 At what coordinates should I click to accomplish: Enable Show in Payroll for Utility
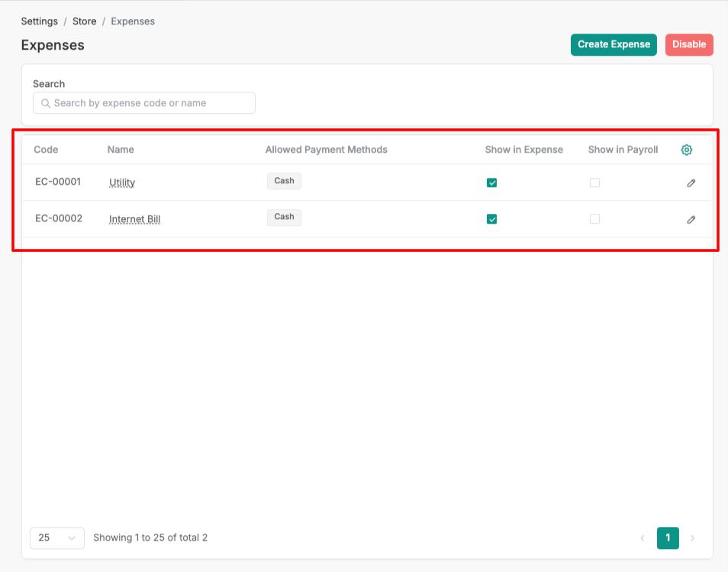[594, 183]
